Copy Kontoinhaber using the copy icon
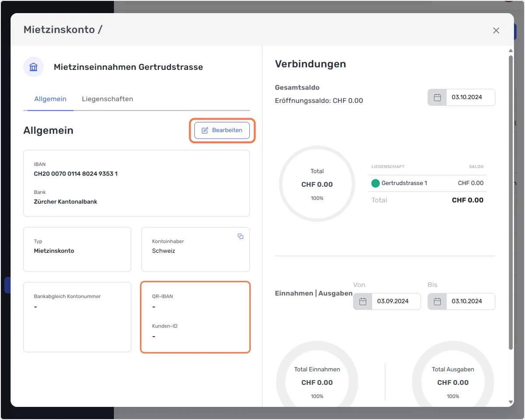This screenshot has width=525, height=420. click(x=240, y=236)
